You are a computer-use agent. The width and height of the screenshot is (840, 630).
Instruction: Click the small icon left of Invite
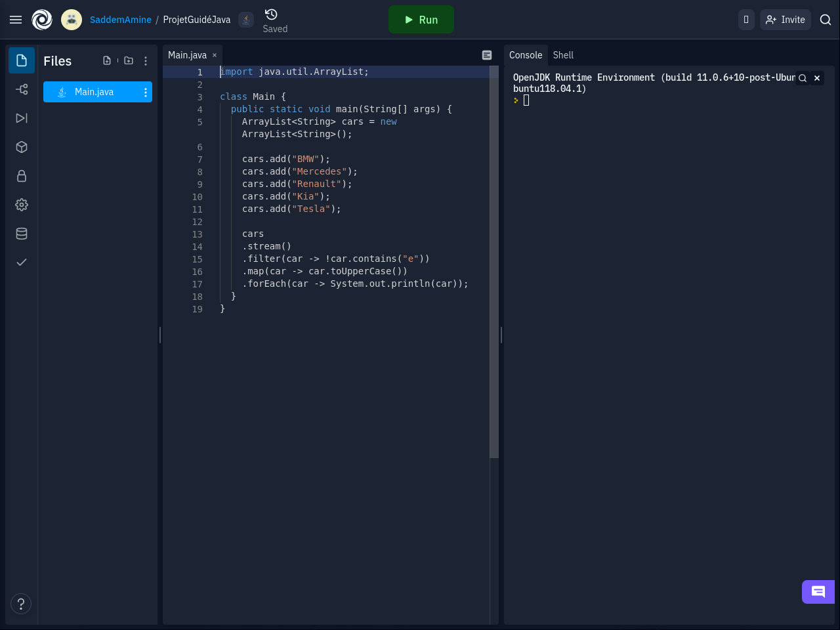point(746,20)
